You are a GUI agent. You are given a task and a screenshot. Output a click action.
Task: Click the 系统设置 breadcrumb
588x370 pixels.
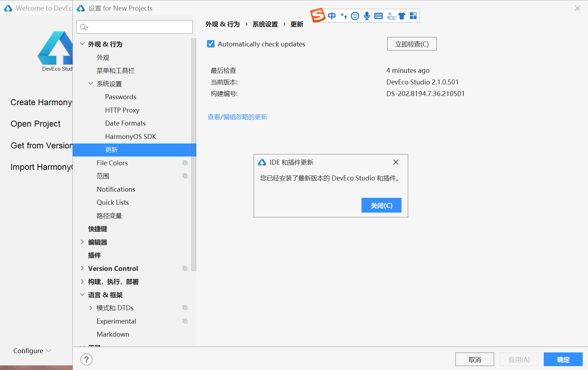[265, 24]
